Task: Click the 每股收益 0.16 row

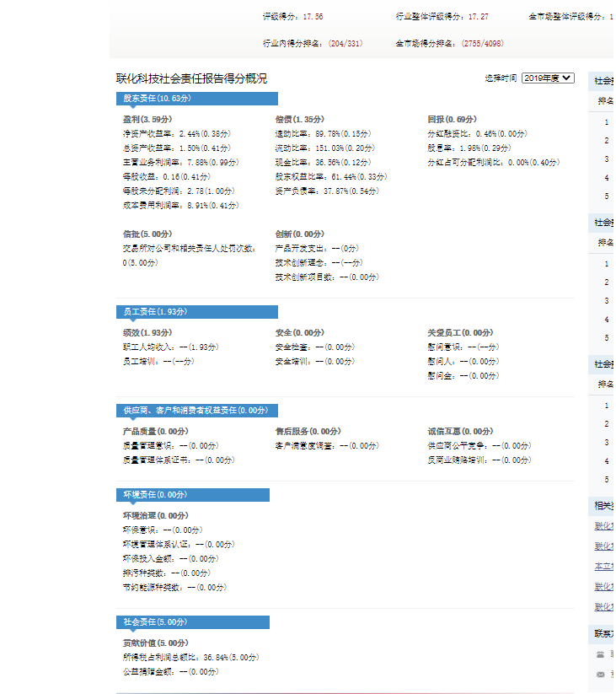Action: tap(167, 176)
